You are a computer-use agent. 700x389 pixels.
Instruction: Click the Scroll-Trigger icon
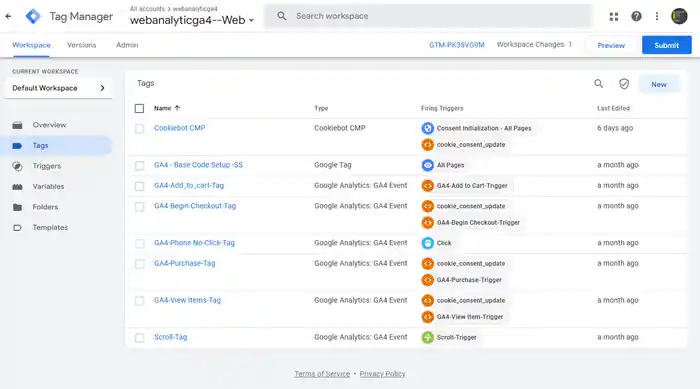[428, 337]
